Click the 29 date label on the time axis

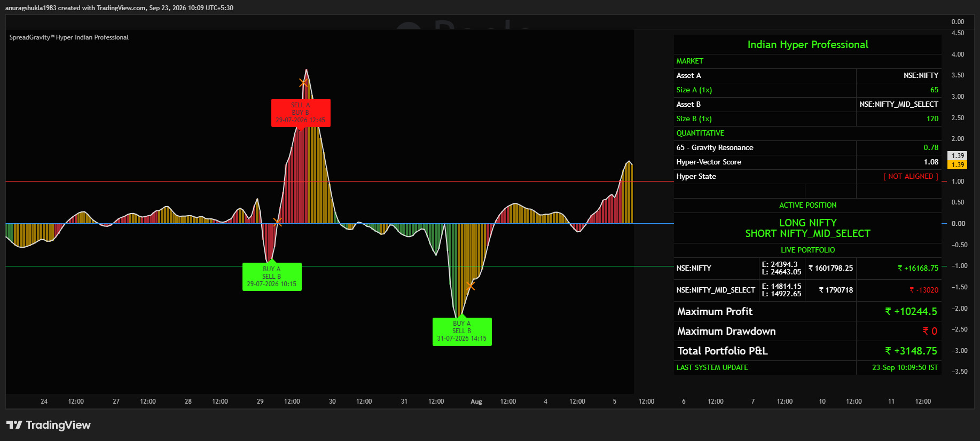[x=260, y=401]
